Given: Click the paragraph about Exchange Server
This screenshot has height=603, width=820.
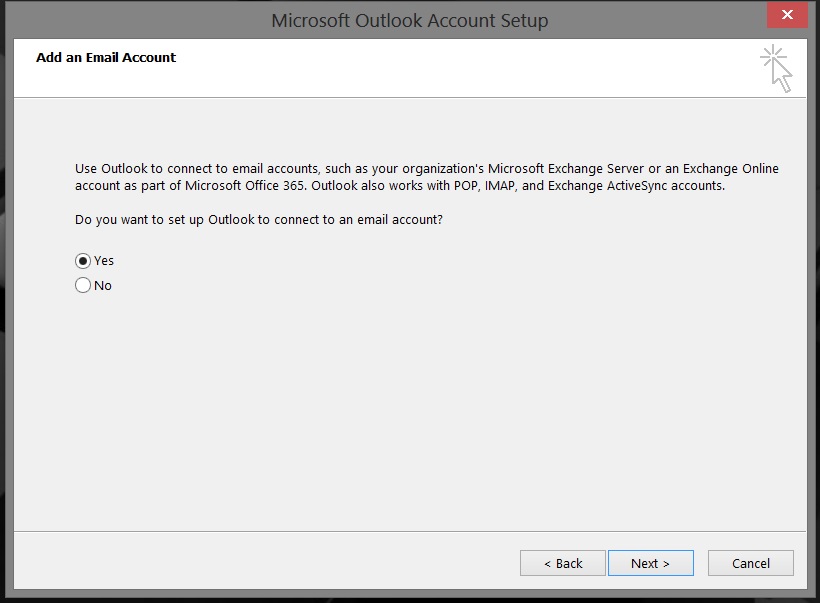Looking at the screenshot, I should coord(427,177).
